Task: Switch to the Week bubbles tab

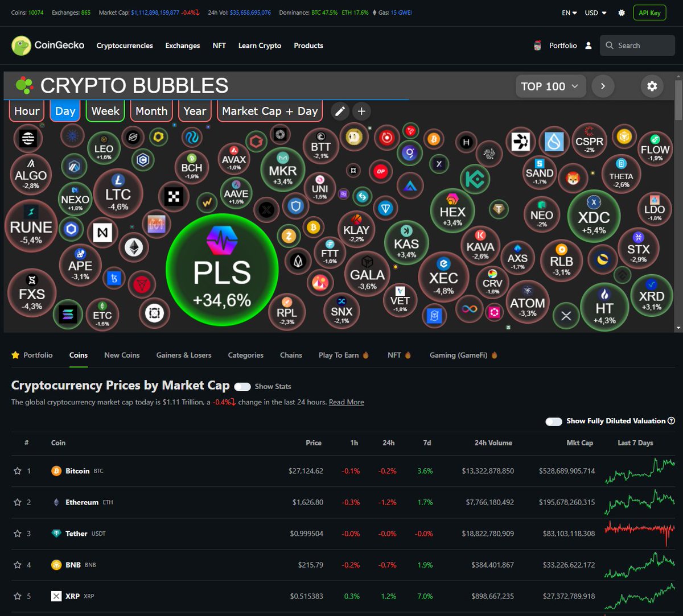Action: 105,111
